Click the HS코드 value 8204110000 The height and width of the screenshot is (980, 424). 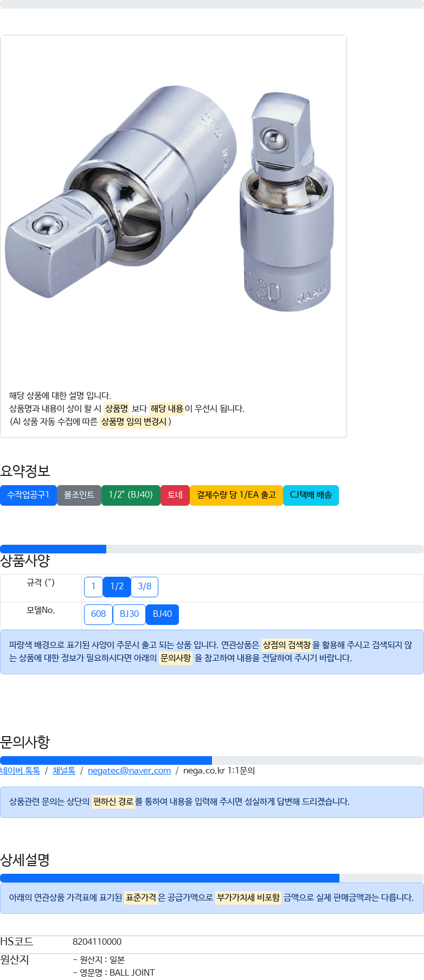coord(97,942)
